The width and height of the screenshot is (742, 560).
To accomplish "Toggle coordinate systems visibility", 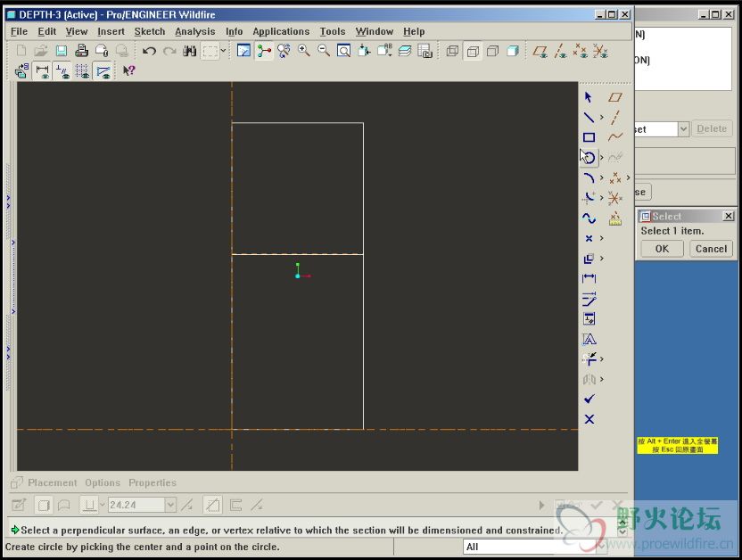I will coord(600,51).
